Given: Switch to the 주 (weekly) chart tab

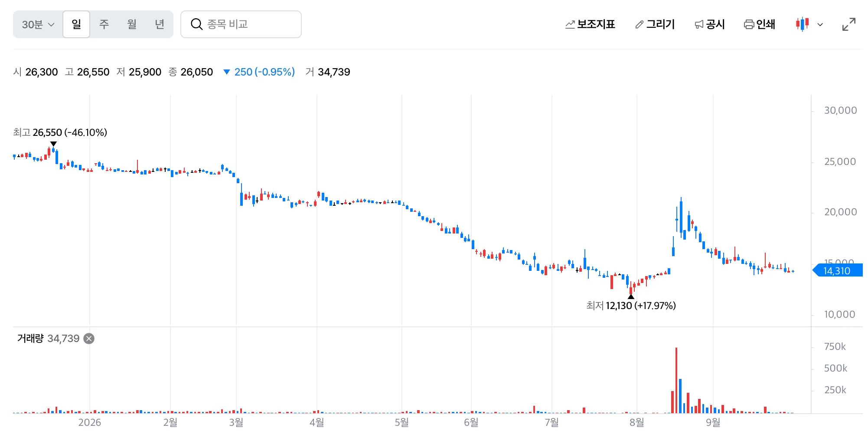Looking at the screenshot, I should 104,24.
